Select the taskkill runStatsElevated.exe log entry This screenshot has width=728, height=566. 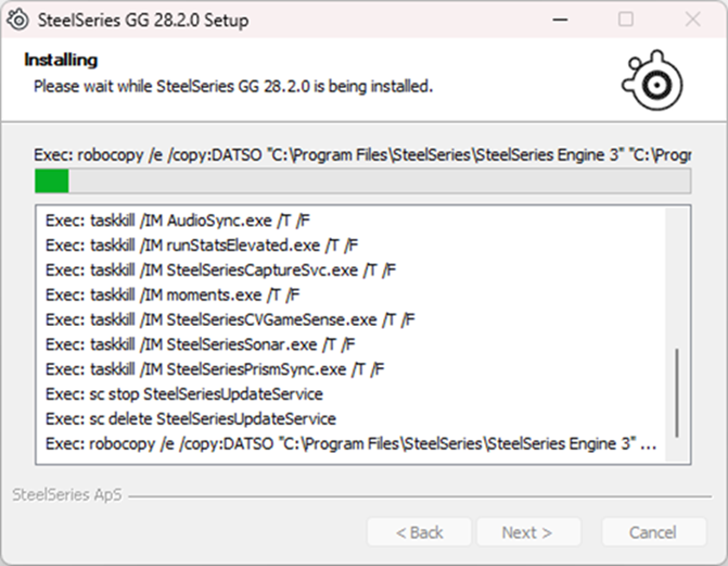tap(202, 246)
